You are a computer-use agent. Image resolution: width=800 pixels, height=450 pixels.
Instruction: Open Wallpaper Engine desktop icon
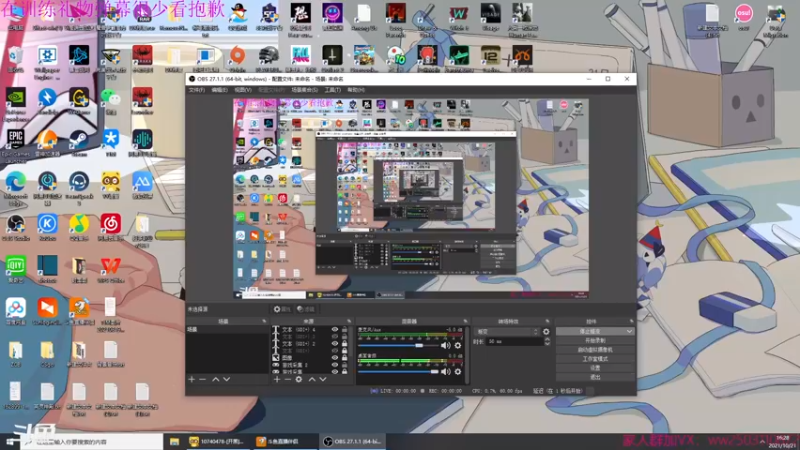47,62
